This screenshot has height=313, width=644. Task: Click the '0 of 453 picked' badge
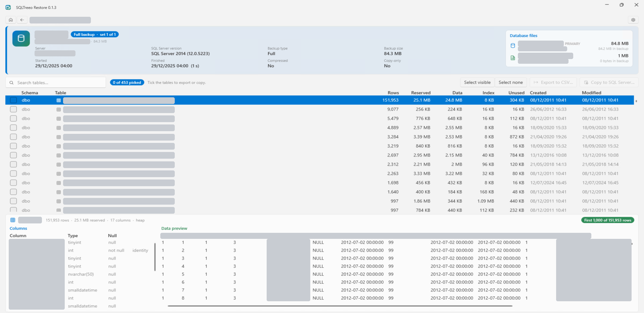[x=127, y=83]
